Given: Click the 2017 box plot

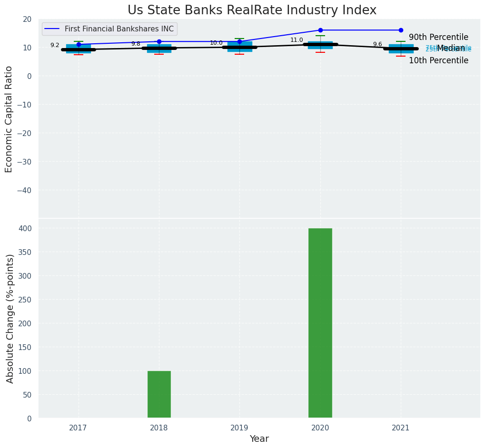Looking at the screenshot, I should pyautogui.click(x=79, y=49).
